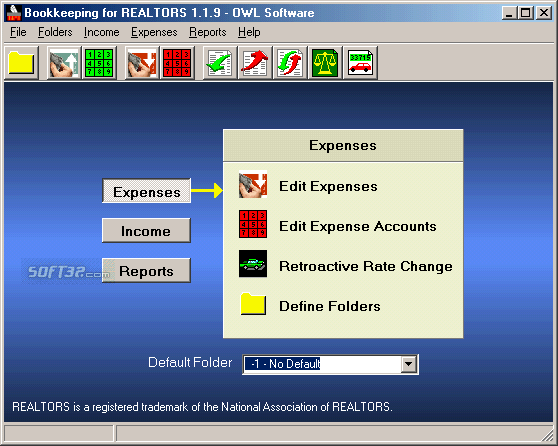Click the edit expenses hand toolbar icon
The height and width of the screenshot is (446, 558).
coord(142,63)
